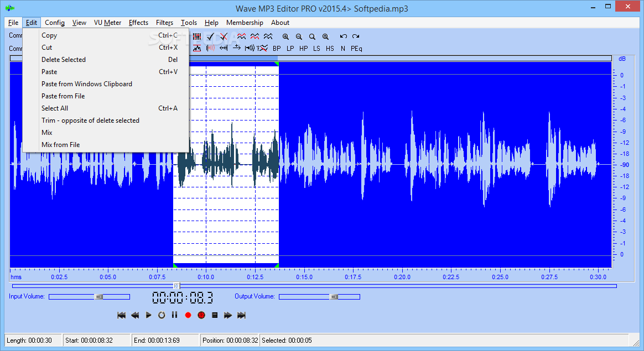
Task: Apply the HP high-pass filter button
Action: tap(304, 49)
